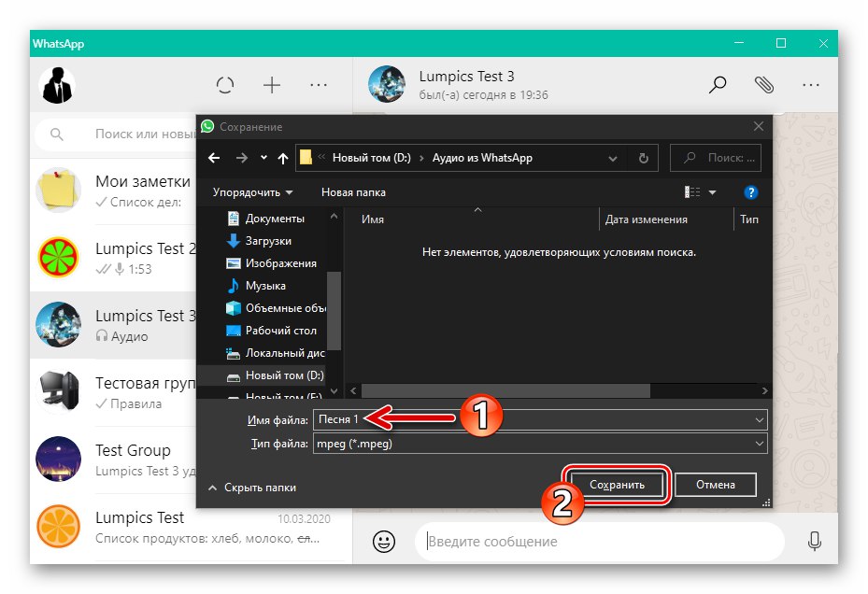Open your profile via the avatar thumbnail
Image resolution: width=868 pixels, height=594 pixels.
click(59, 84)
